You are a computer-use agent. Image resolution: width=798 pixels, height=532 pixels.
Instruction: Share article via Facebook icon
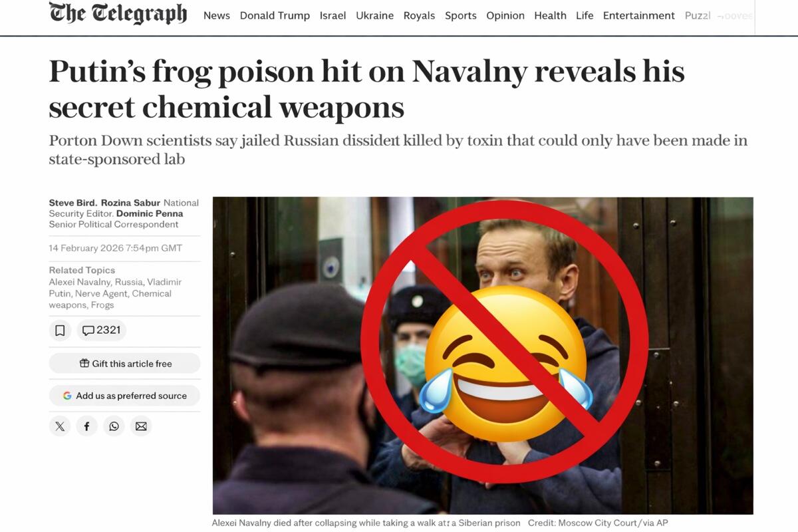point(86,426)
